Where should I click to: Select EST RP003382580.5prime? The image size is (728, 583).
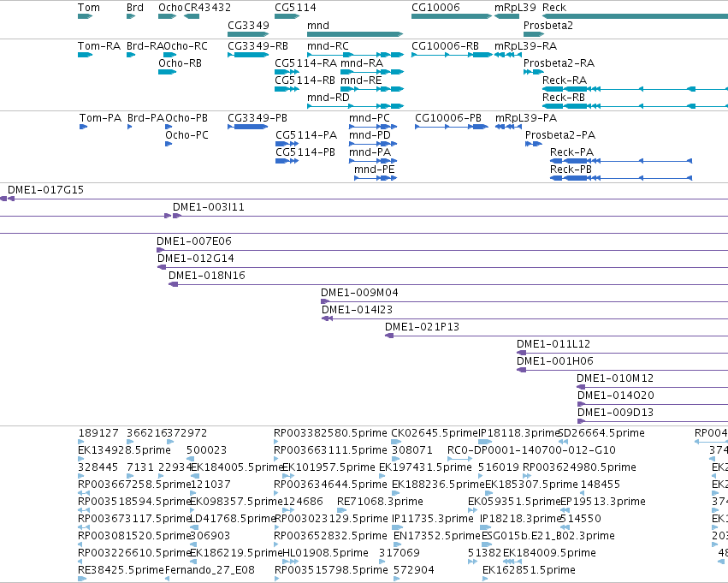[276, 442]
